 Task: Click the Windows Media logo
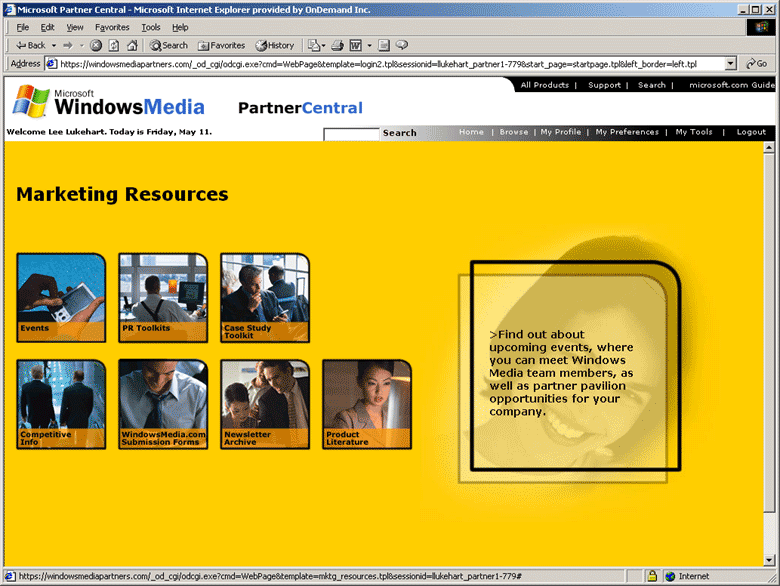pos(108,101)
